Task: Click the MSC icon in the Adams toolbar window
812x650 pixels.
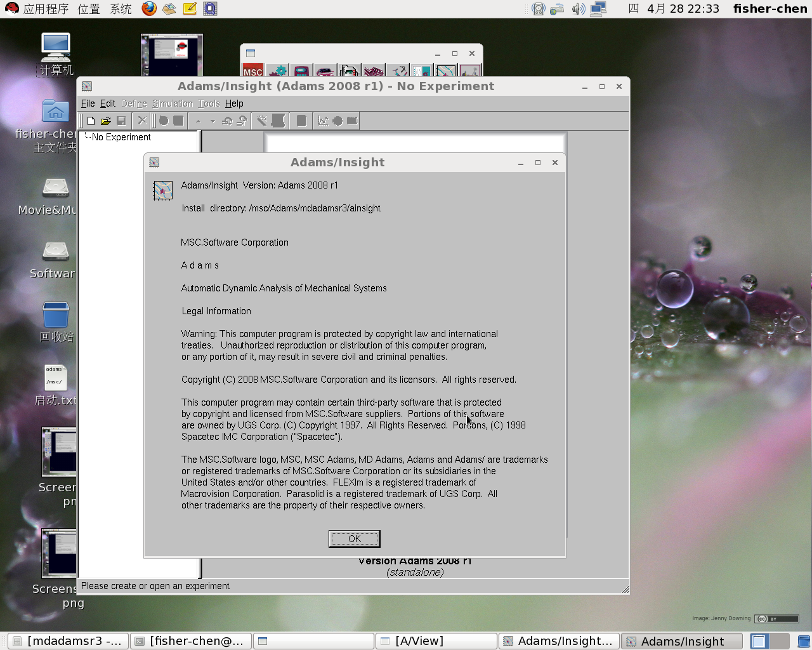Action: 253,71
